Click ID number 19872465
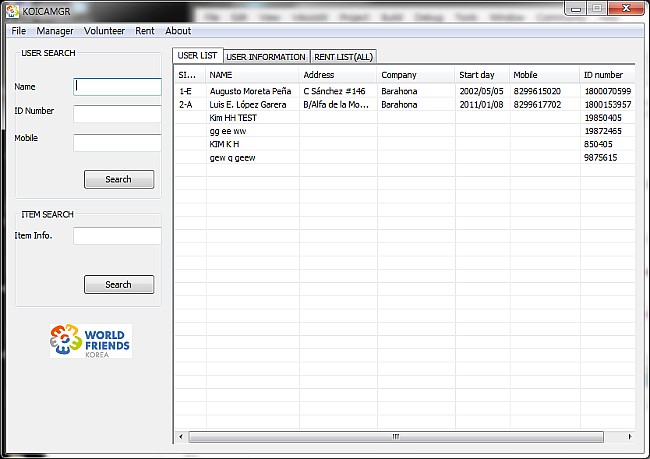Viewport: 650px width, 459px height. pos(603,131)
